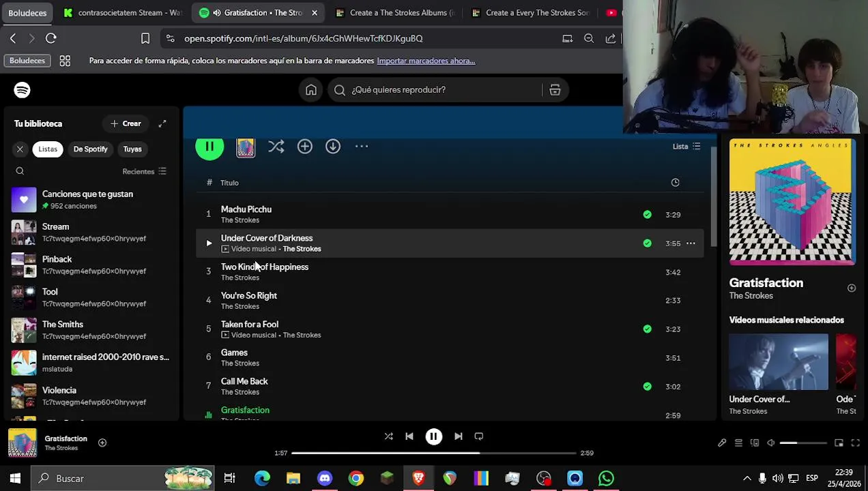
Task: Open Discord from the Windows taskbar
Action: tap(325, 479)
